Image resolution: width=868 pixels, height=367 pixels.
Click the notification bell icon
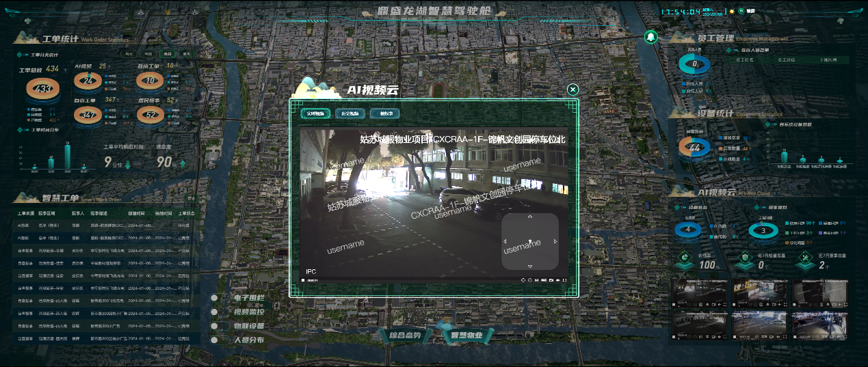[x=650, y=37]
